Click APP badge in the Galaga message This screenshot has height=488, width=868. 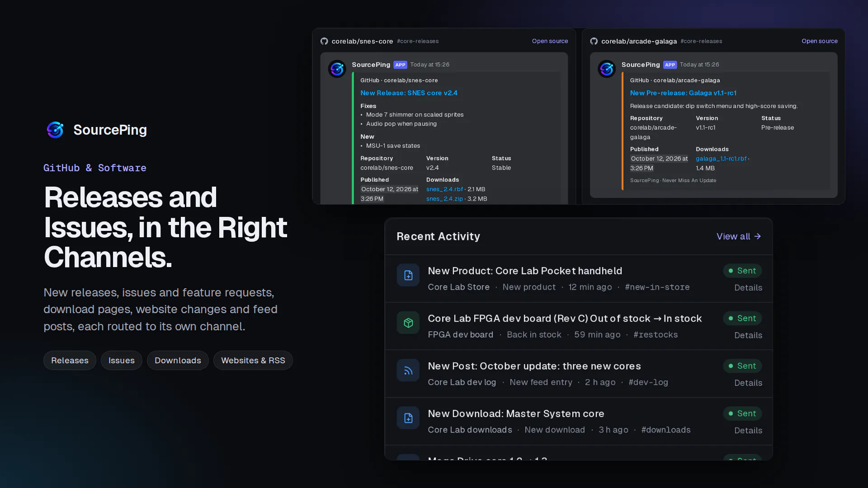click(x=670, y=65)
